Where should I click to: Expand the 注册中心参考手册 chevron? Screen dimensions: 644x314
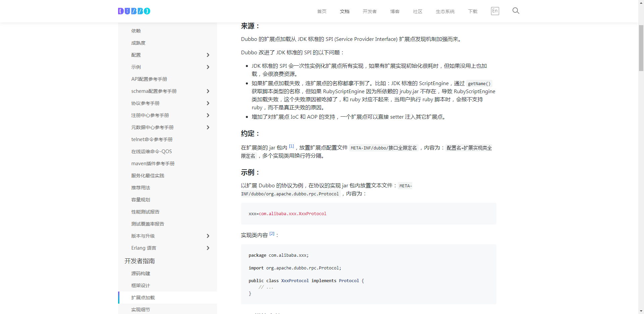tap(208, 115)
